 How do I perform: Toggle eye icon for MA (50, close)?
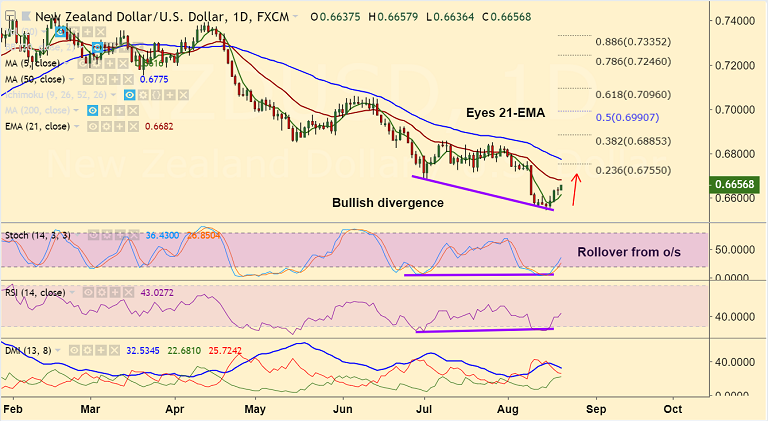pos(88,79)
